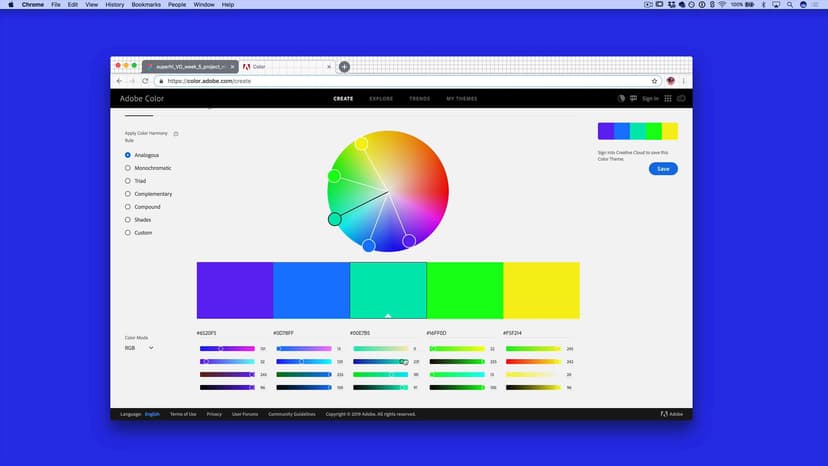The height and width of the screenshot is (466, 828).
Task: Open the RGB color mode dropdown
Action: click(x=139, y=348)
